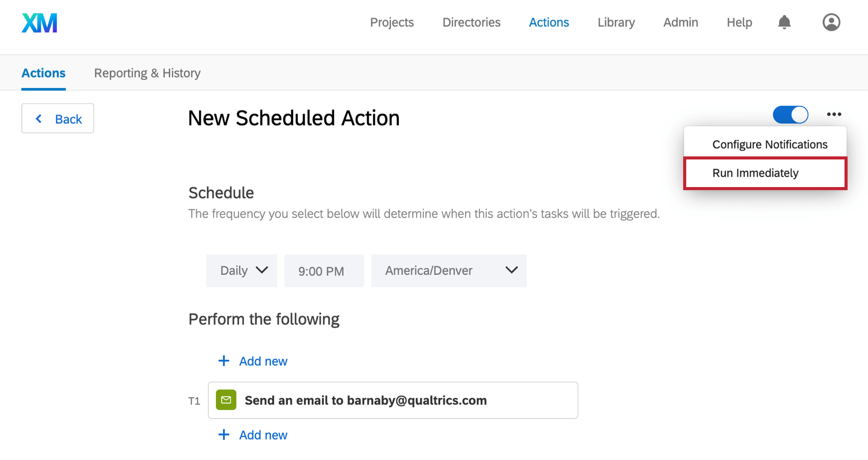Screen dimensions: 868x460
Task: Choose Configure Notifications menu option
Action: point(769,145)
